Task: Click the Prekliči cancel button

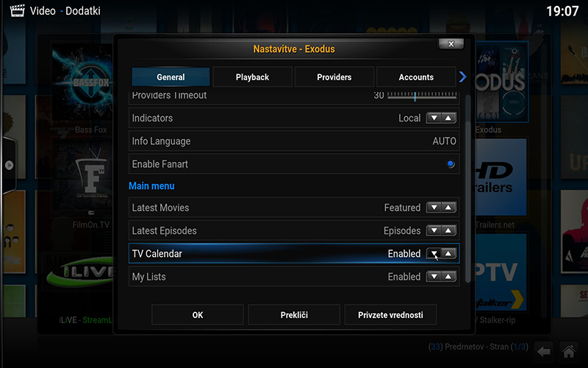Action: 294,315
